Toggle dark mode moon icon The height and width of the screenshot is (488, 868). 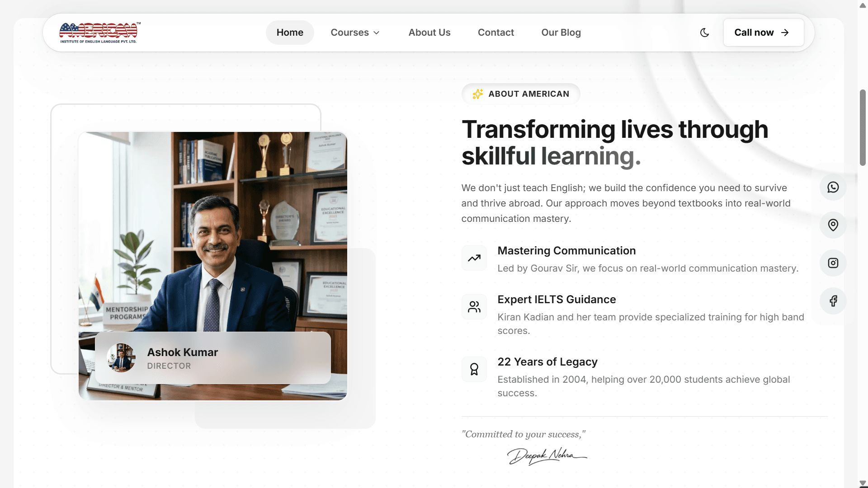tap(704, 33)
